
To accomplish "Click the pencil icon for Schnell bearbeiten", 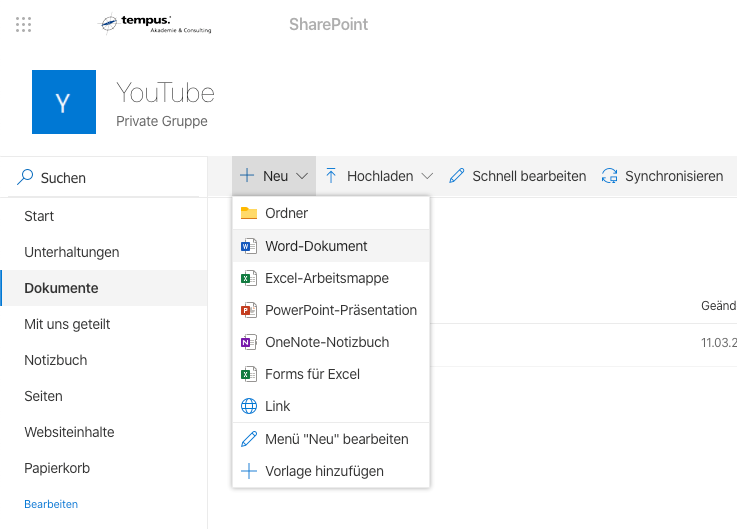I will pos(456,176).
